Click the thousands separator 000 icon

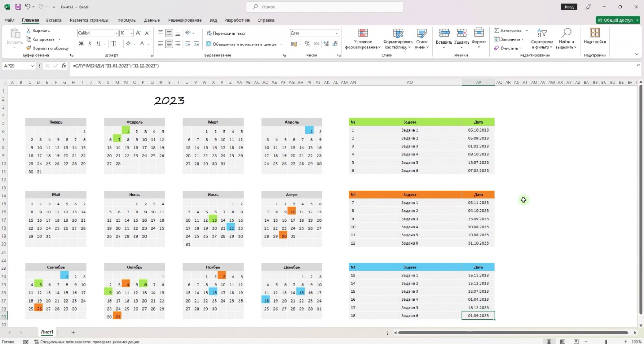(316, 44)
